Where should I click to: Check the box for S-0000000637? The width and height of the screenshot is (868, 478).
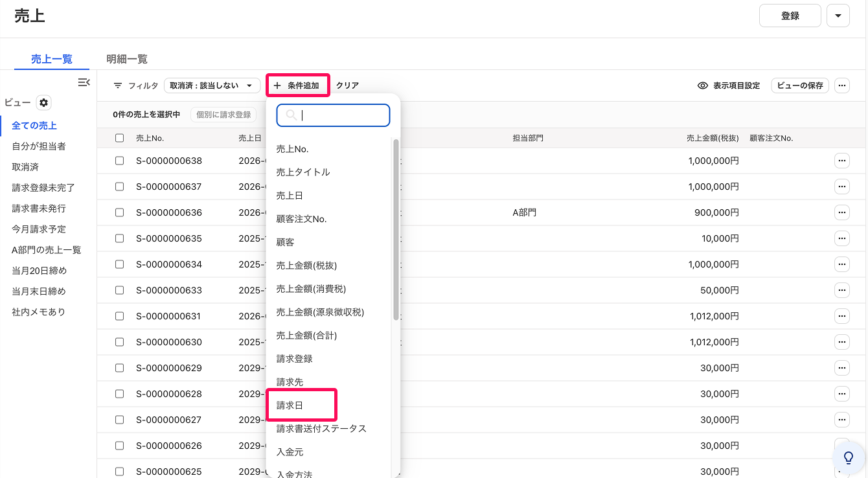point(119,187)
